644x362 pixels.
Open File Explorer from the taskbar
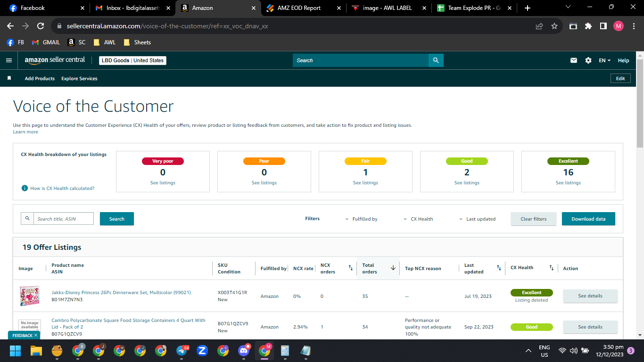click(x=36, y=351)
